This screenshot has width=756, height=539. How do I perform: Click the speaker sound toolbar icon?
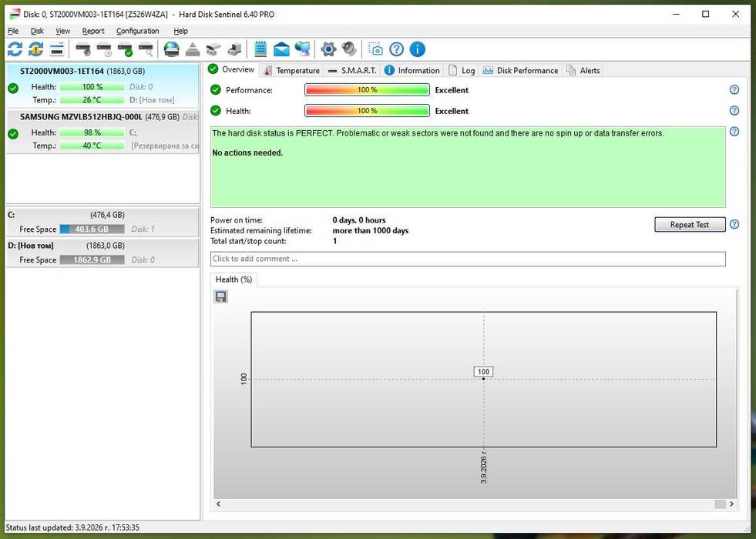[349, 49]
